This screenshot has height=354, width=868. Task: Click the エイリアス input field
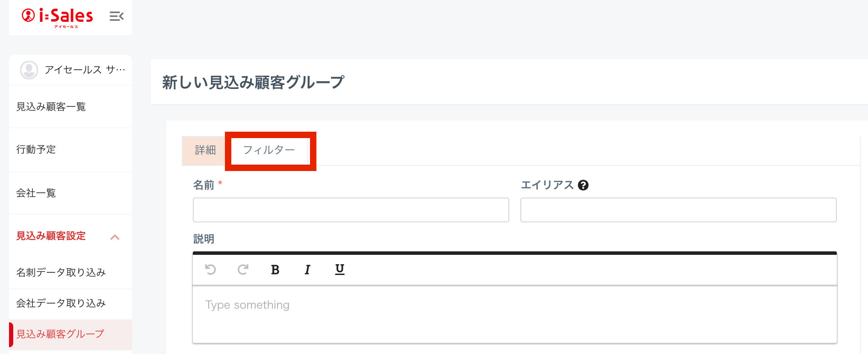(x=678, y=210)
